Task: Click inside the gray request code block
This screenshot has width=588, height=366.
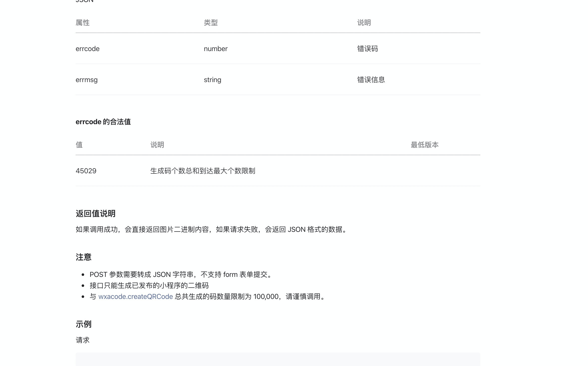Action: [x=277, y=359]
